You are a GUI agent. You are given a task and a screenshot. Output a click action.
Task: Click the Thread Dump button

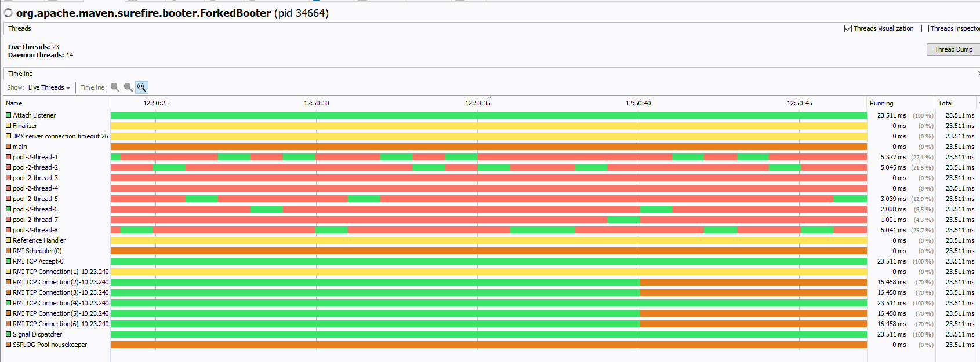pyautogui.click(x=953, y=49)
